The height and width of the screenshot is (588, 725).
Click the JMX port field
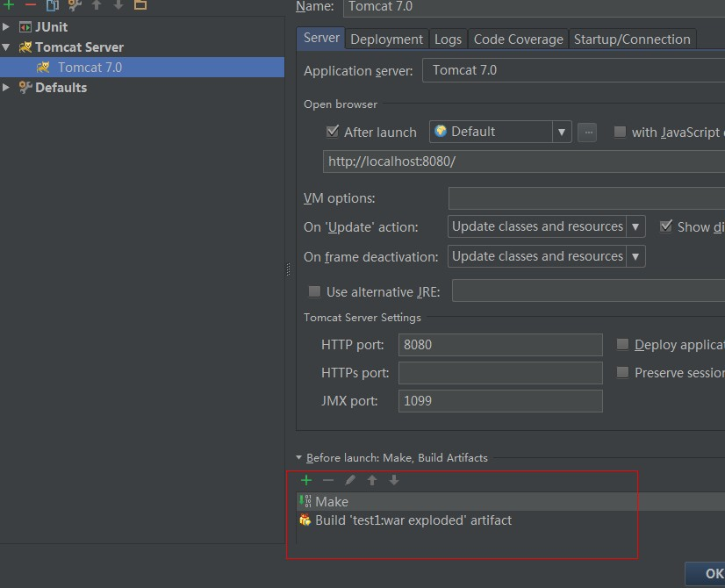pyautogui.click(x=500, y=401)
